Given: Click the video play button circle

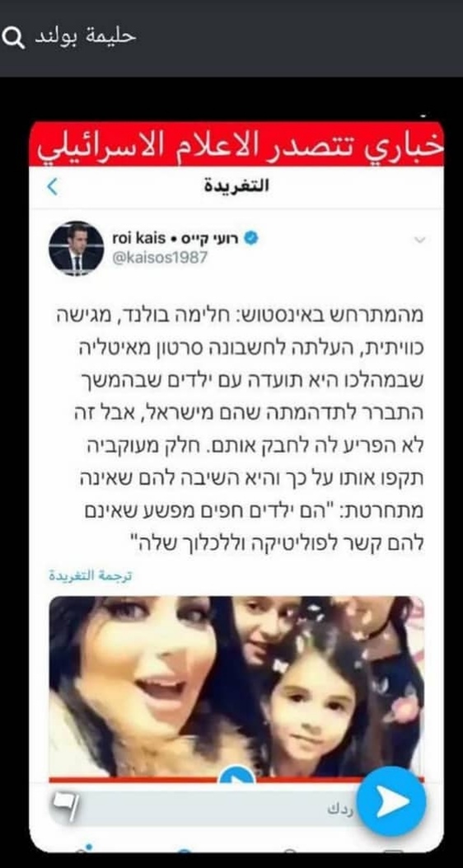Looking at the screenshot, I should [x=236, y=774].
